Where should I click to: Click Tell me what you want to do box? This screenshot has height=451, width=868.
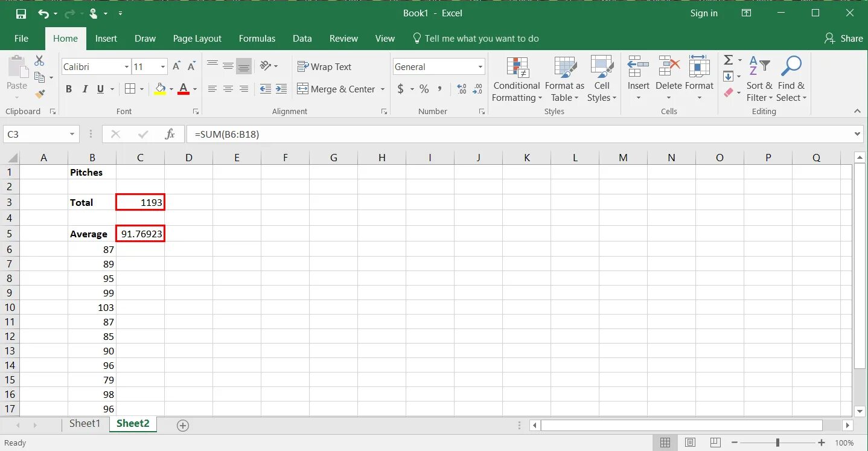coord(475,38)
